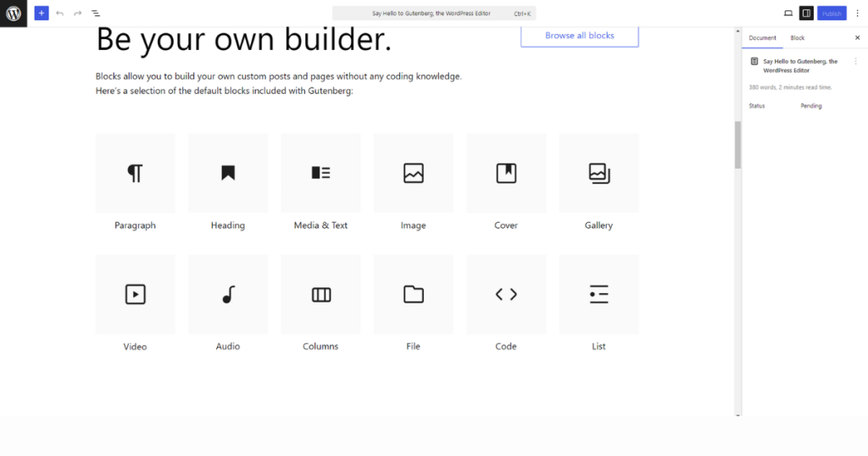Click the Image caption text

click(414, 225)
